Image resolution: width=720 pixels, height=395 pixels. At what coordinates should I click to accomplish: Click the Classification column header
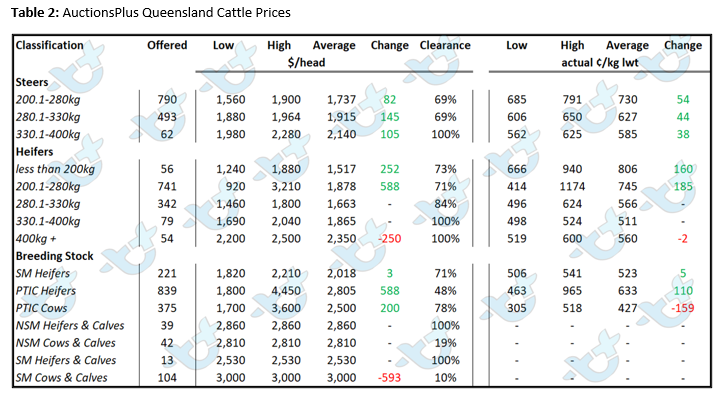click(x=50, y=45)
